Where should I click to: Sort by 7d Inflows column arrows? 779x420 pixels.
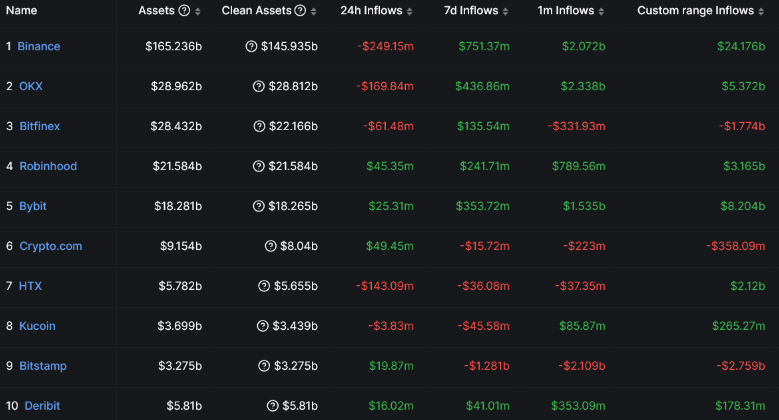(x=504, y=11)
